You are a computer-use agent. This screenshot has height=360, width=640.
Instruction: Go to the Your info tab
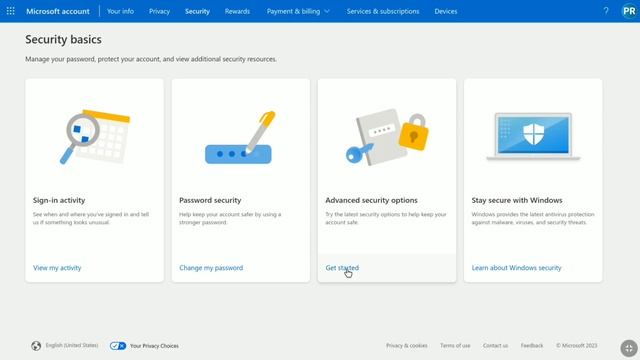click(120, 11)
